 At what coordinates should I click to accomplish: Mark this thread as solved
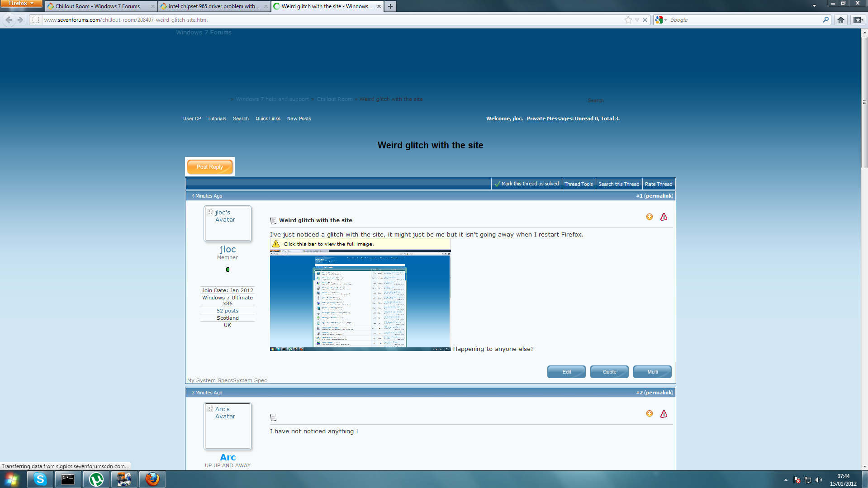point(526,184)
